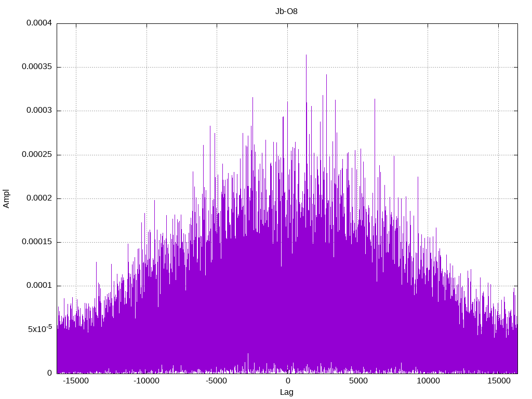532x399 pixels.
Task: Click y-axis tick label 0.00015
Action: coord(37,242)
